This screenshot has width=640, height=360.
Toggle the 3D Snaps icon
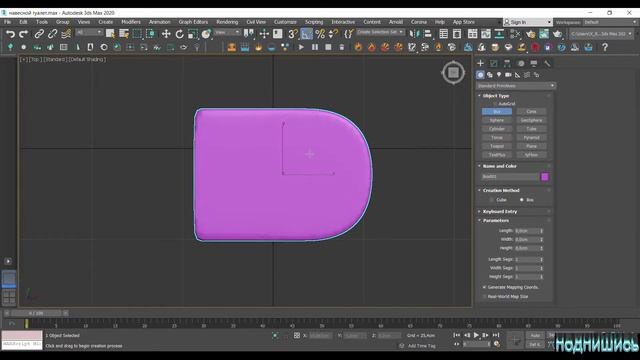point(293,34)
